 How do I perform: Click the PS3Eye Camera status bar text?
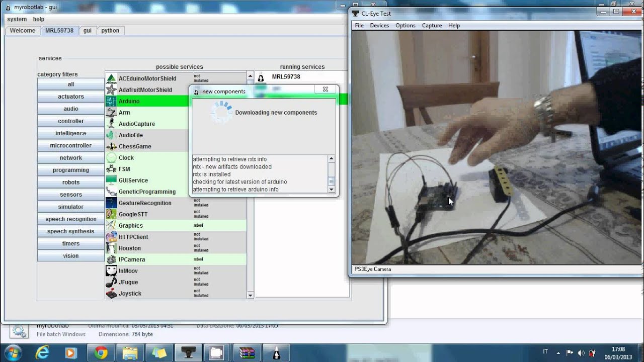(373, 269)
